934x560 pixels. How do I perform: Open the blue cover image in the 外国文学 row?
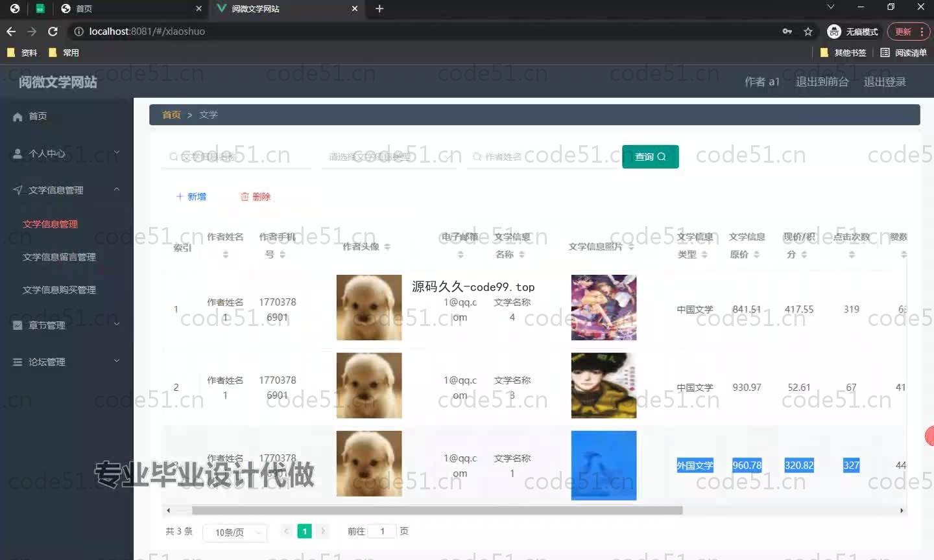604,465
